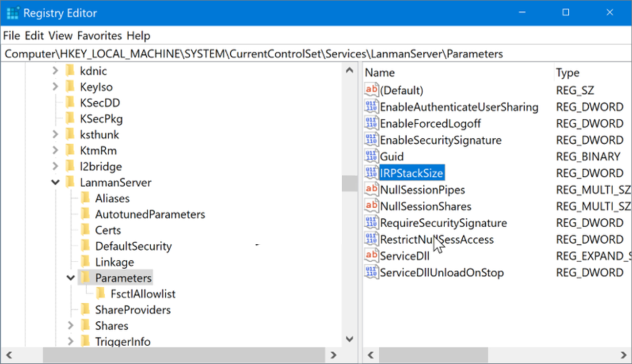This screenshot has height=364, width=632.
Task: Click the folder icon of Certs key
Action: (85, 230)
